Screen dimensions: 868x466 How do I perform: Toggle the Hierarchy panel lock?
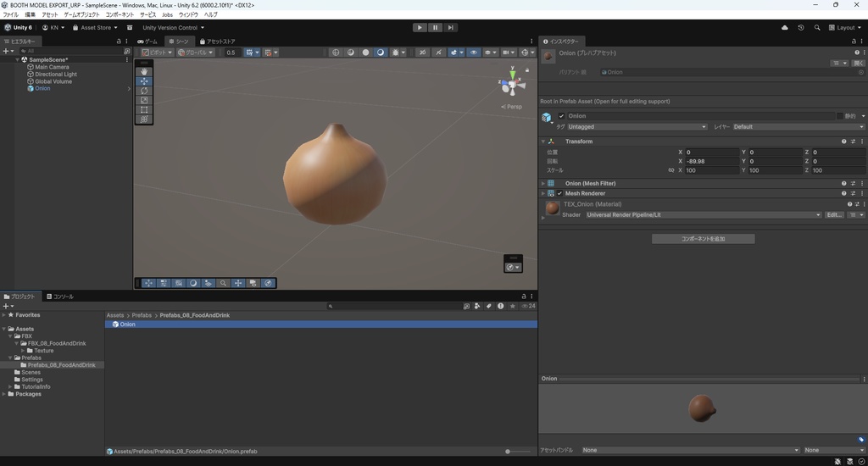tap(119, 42)
